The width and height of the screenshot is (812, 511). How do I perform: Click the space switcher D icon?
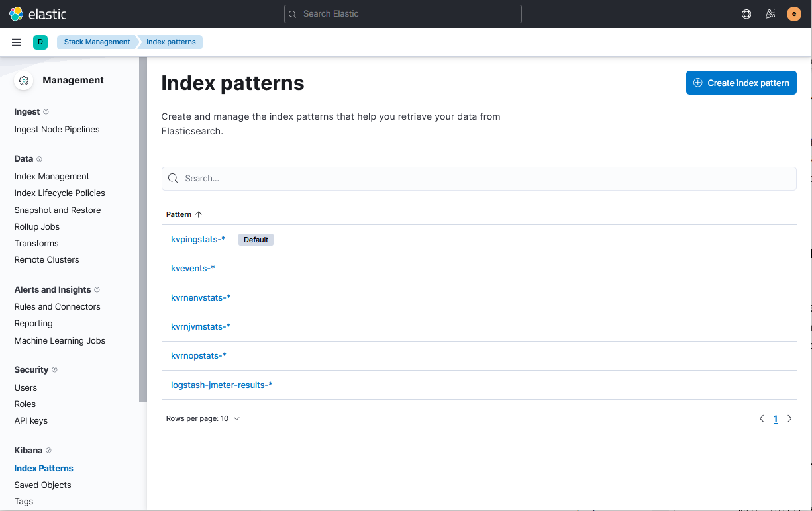(x=40, y=42)
